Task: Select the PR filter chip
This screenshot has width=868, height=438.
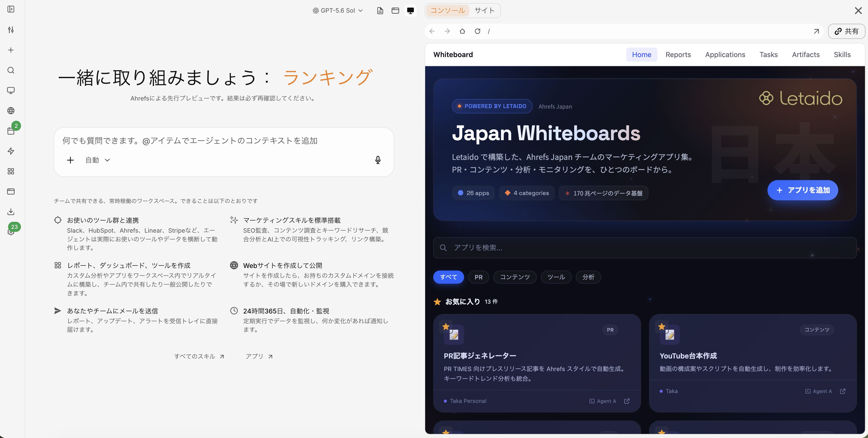Action: point(478,277)
